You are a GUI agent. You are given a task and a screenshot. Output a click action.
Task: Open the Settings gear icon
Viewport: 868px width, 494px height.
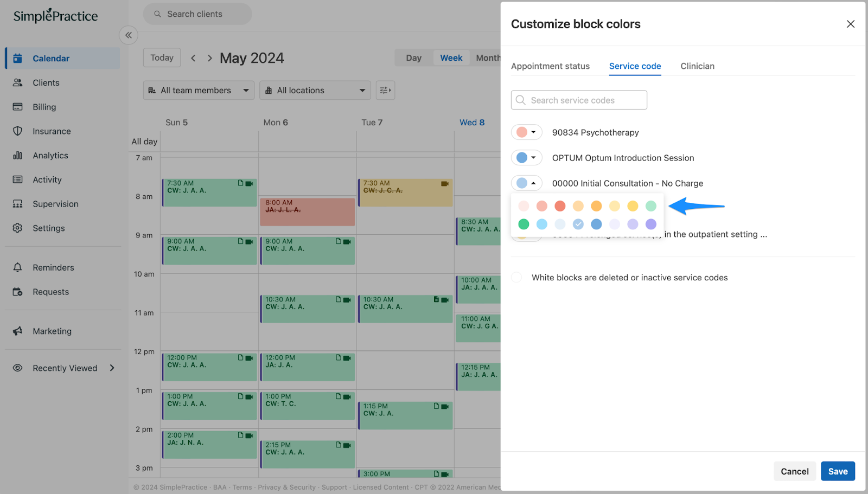click(17, 228)
